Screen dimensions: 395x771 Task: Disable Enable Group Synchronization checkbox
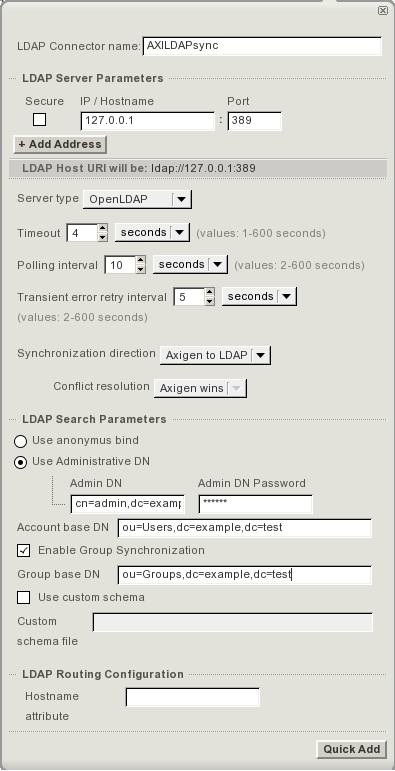pyautogui.click(x=23, y=550)
